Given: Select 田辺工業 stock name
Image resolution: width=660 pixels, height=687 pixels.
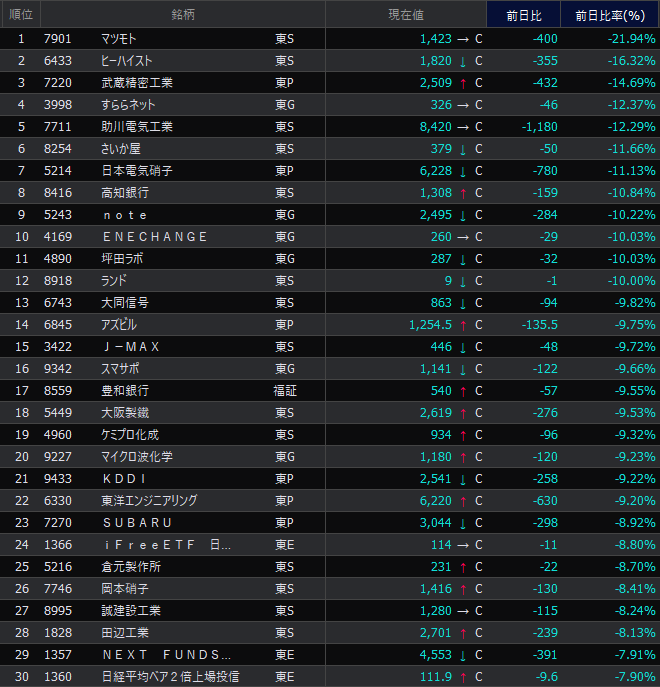Looking at the screenshot, I should point(125,632).
